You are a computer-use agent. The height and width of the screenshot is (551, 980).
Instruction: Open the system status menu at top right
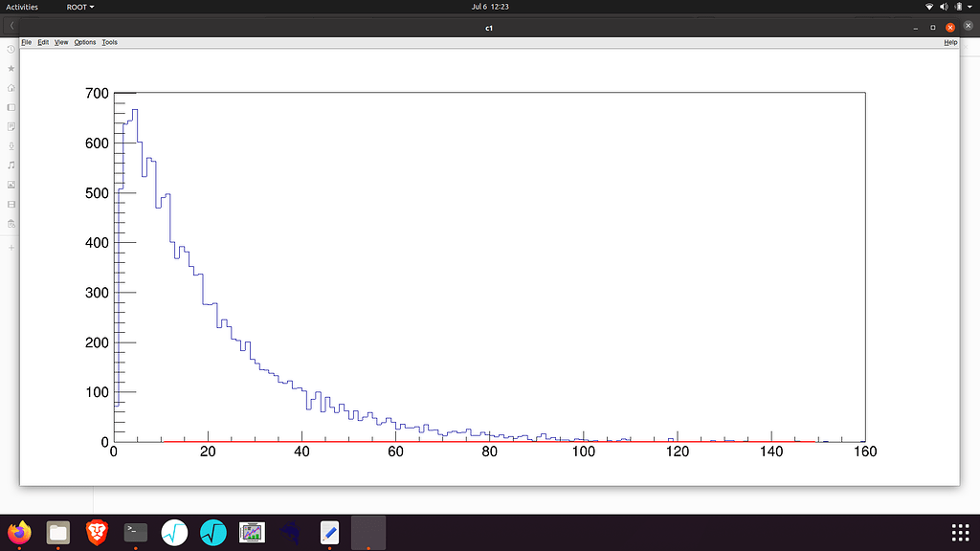coord(952,6)
